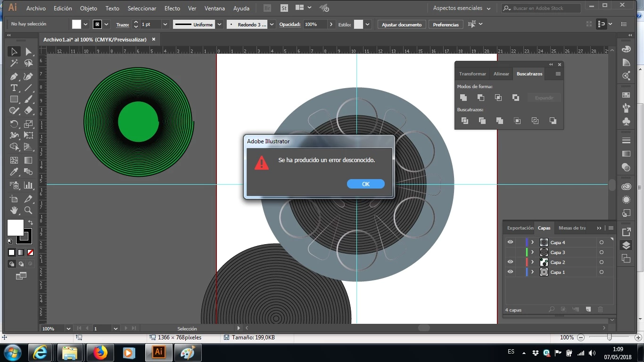Select the Rectangle tool
The image size is (644, 362).
coord(14,99)
